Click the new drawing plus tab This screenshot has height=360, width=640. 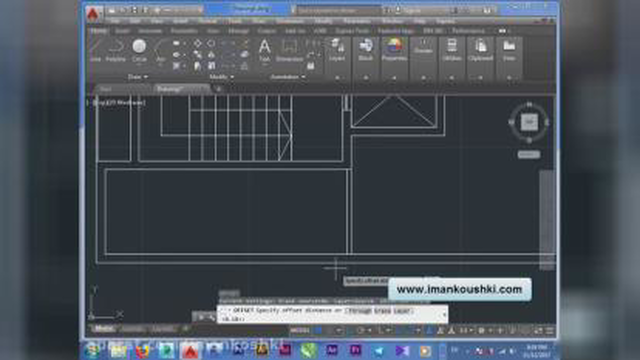tap(218, 89)
